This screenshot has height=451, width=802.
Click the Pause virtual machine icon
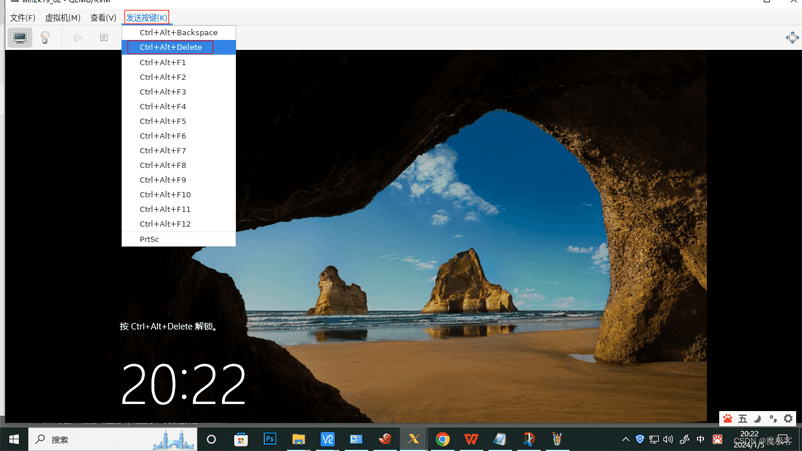103,38
